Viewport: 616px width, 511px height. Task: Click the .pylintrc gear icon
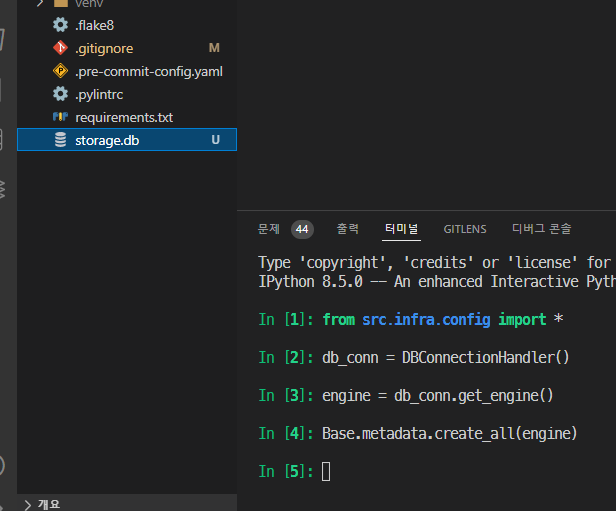(x=60, y=94)
